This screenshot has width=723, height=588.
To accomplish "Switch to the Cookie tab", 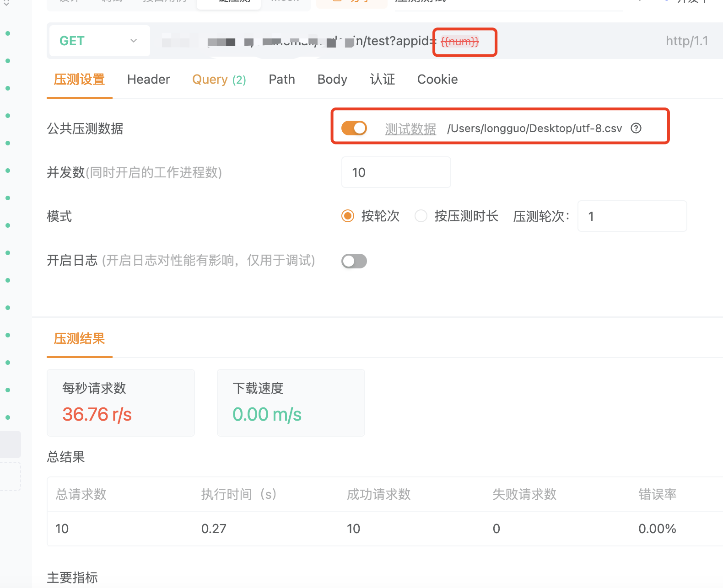I will click(x=437, y=80).
